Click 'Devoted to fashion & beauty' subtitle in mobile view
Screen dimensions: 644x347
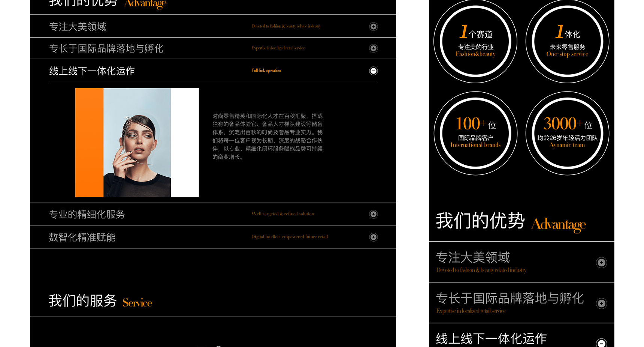[481, 270]
